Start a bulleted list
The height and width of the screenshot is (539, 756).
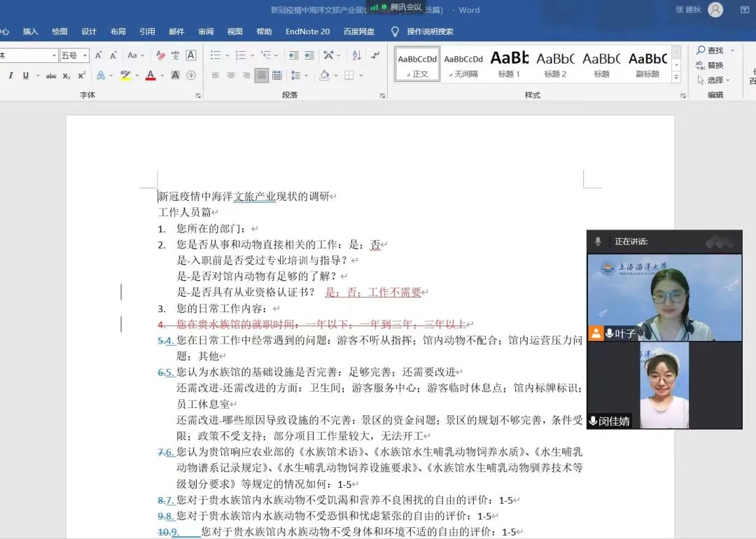pyautogui.click(x=216, y=55)
